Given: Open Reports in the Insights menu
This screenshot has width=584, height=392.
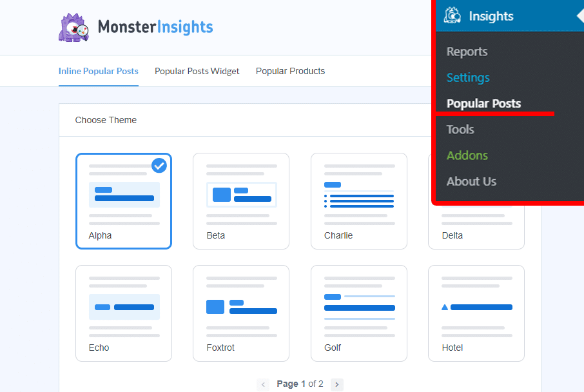Looking at the screenshot, I should pyautogui.click(x=467, y=52).
